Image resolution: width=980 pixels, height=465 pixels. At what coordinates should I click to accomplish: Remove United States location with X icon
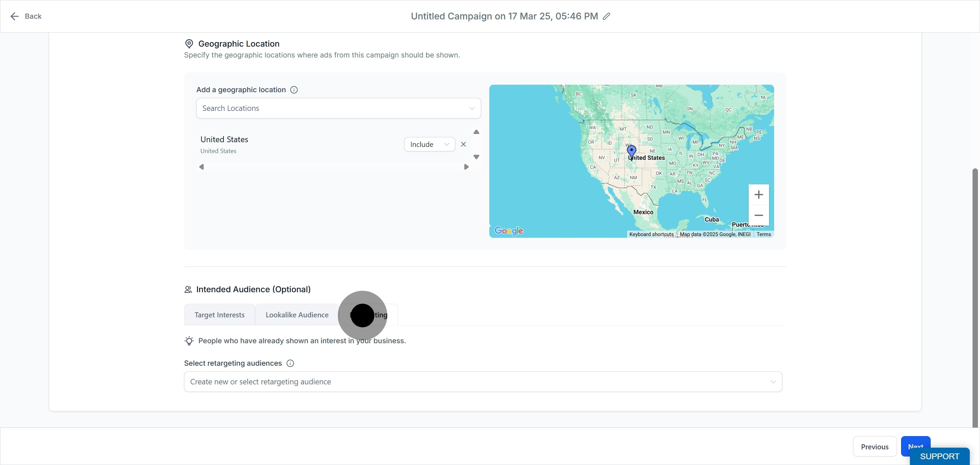pos(463,144)
